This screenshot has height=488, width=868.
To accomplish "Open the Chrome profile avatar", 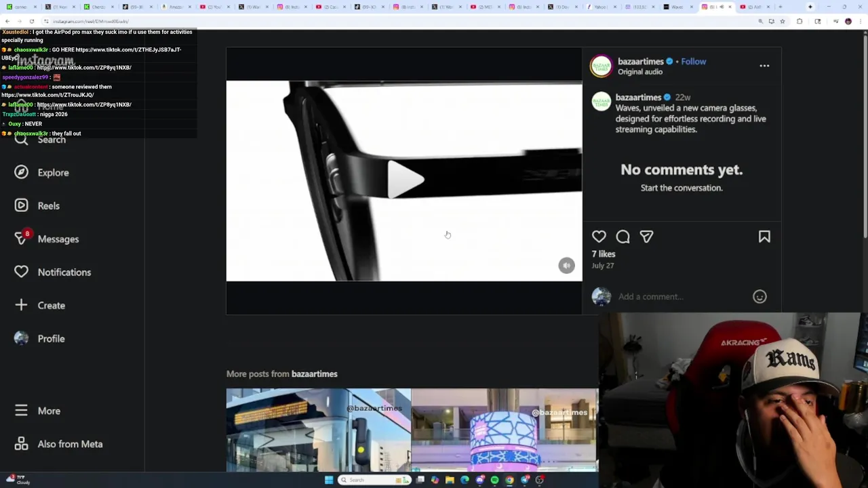I will 848,22.
